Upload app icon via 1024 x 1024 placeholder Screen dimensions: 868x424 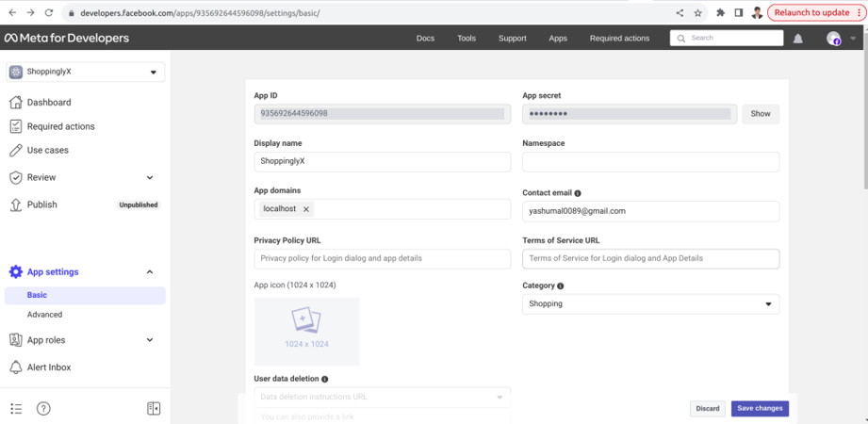[x=306, y=331]
